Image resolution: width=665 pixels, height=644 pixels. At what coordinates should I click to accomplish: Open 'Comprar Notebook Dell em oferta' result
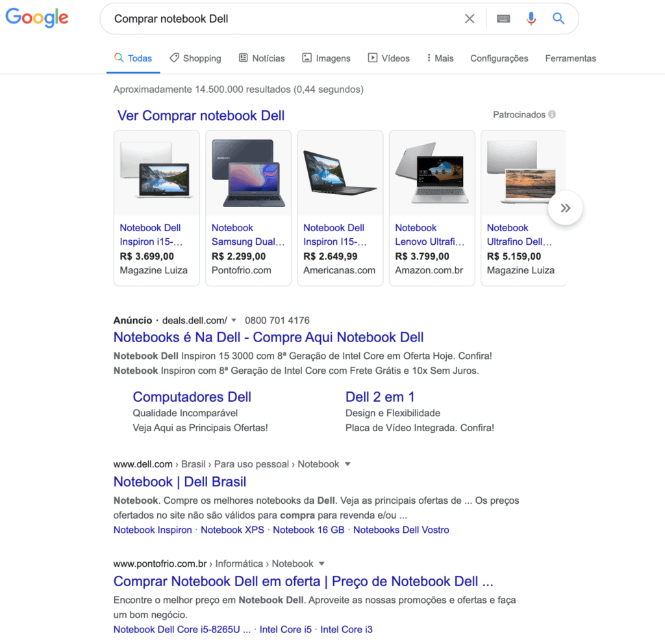[x=303, y=581]
